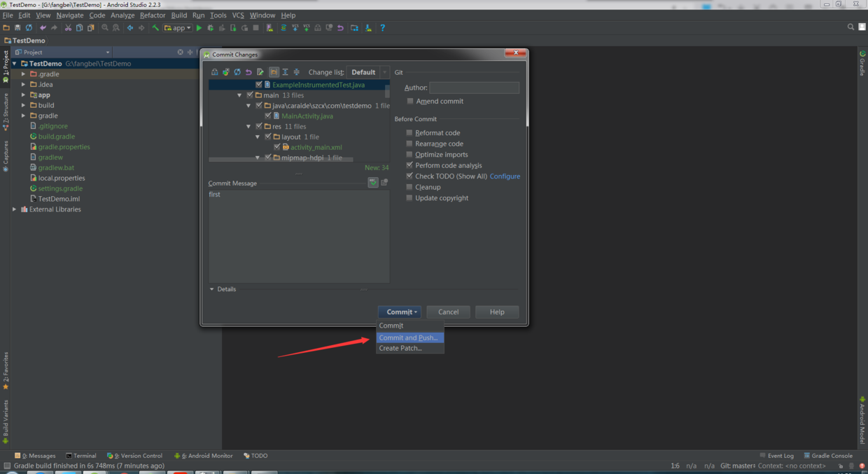Collapse the Details section expander
868x474 pixels.
point(212,289)
